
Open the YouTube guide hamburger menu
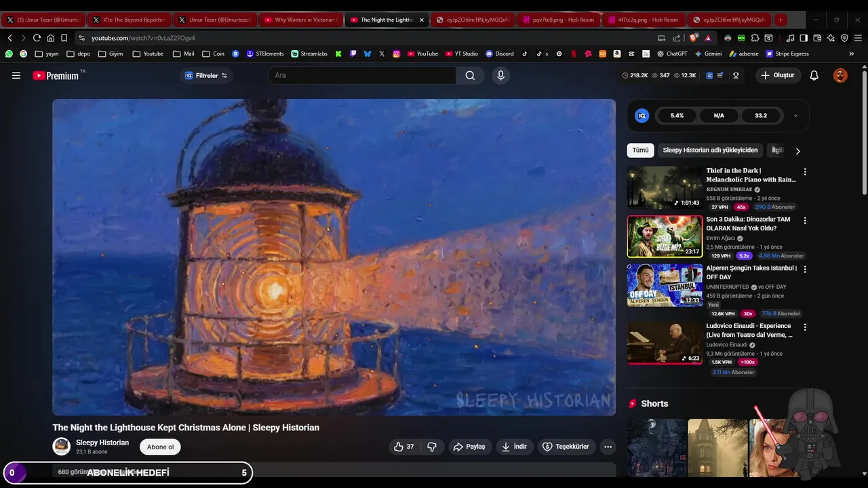point(16,75)
